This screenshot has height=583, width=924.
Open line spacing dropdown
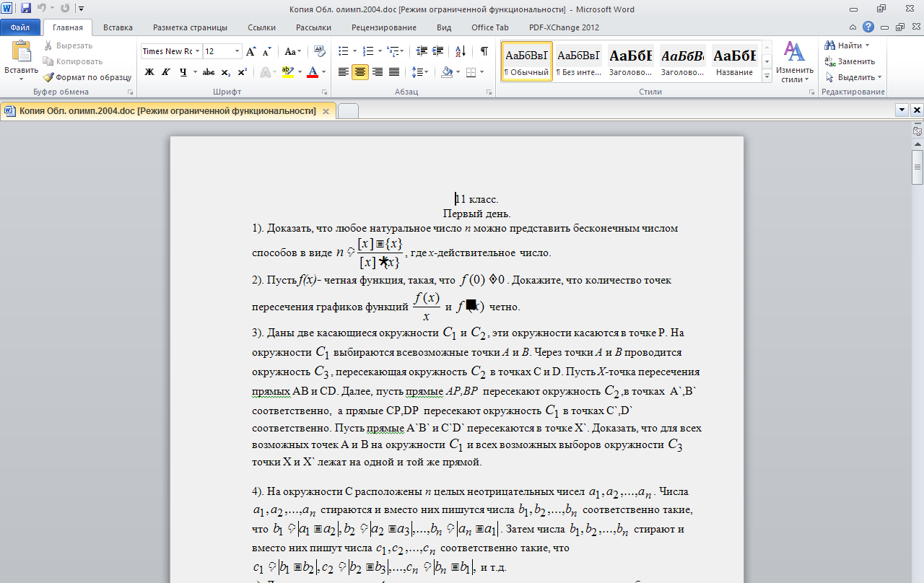point(421,72)
